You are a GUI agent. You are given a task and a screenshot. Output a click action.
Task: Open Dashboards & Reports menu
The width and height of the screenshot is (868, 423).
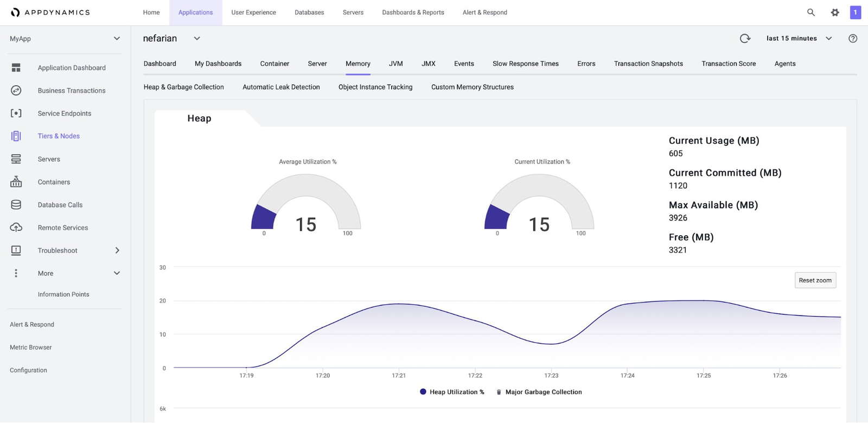click(413, 12)
